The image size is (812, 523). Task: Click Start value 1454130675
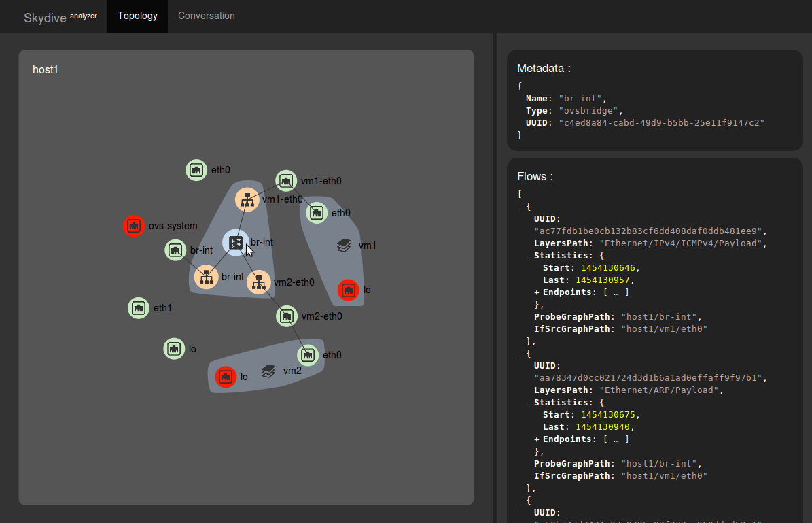(608, 415)
